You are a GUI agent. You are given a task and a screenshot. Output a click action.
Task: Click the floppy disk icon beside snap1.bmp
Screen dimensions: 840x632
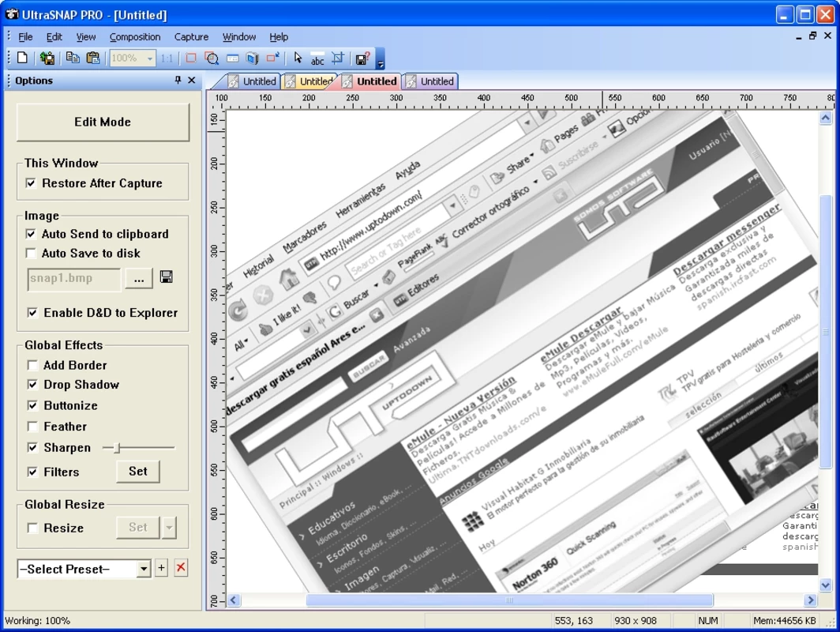(166, 277)
